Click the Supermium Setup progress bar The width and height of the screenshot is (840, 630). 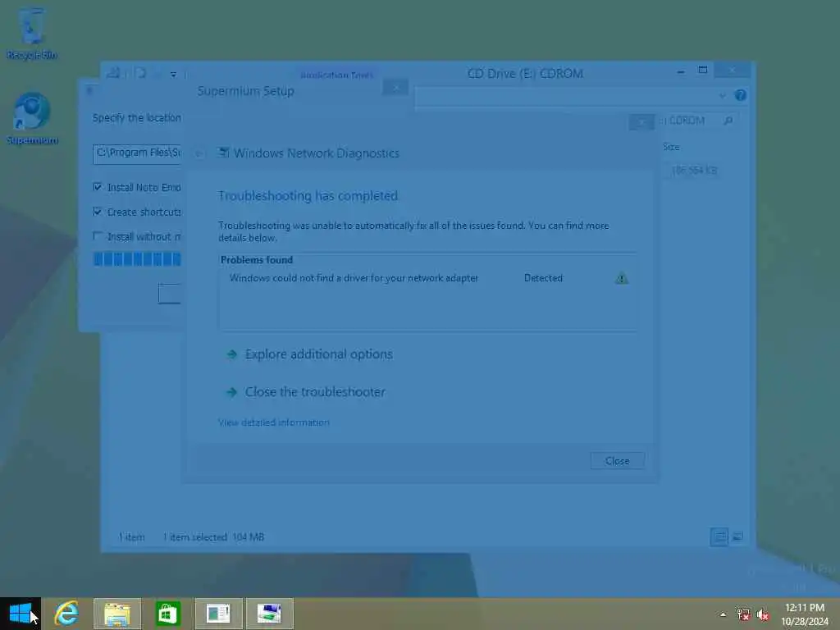137,259
